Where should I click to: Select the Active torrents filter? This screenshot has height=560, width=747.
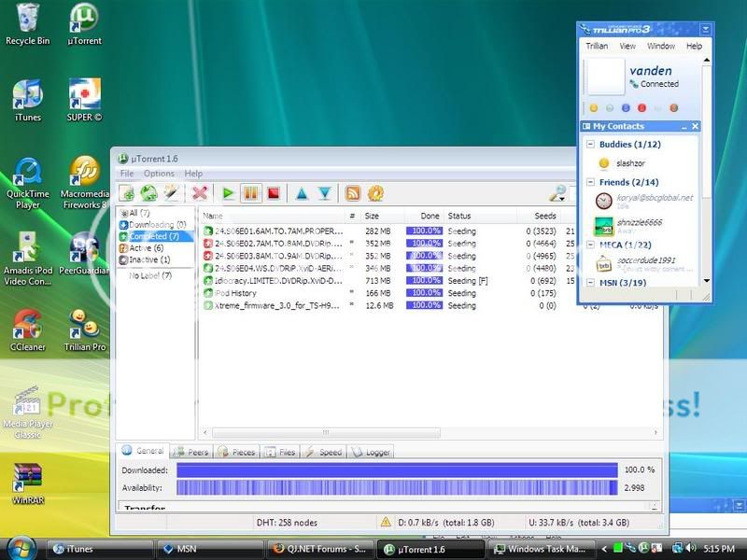pos(147,248)
